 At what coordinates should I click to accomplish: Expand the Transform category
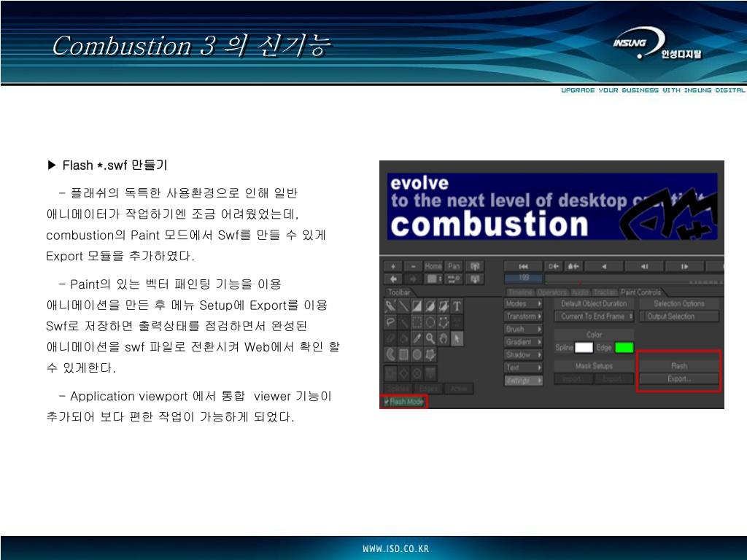tap(523, 316)
